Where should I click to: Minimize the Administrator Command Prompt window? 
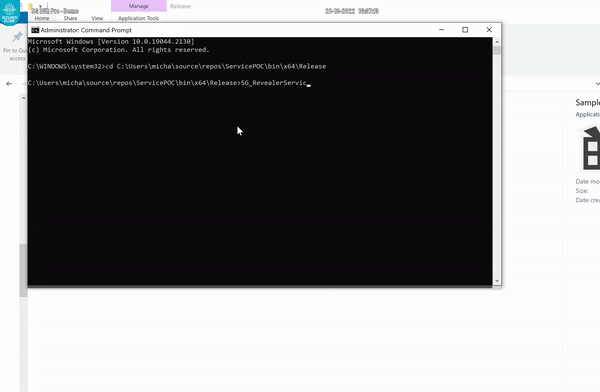pyautogui.click(x=442, y=30)
